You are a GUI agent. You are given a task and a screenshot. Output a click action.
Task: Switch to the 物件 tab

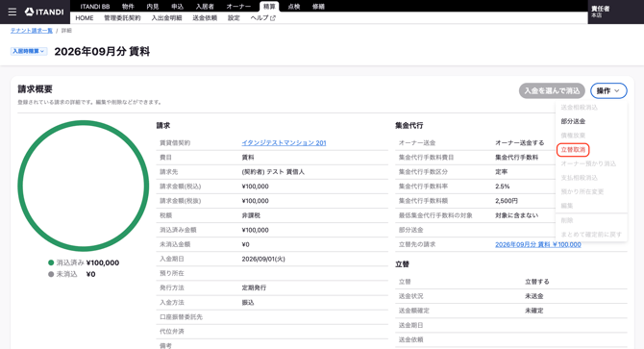click(x=128, y=6)
